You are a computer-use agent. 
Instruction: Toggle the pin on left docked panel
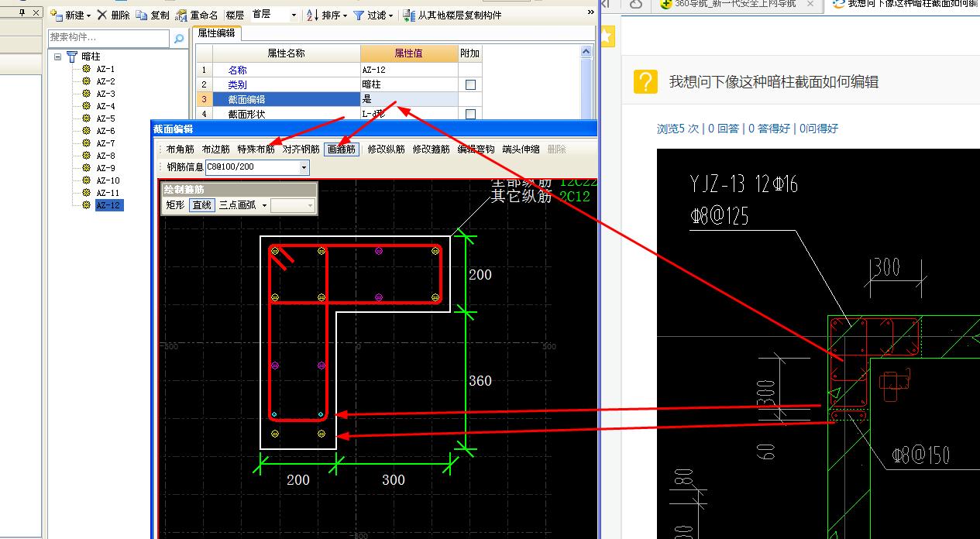(22, 13)
